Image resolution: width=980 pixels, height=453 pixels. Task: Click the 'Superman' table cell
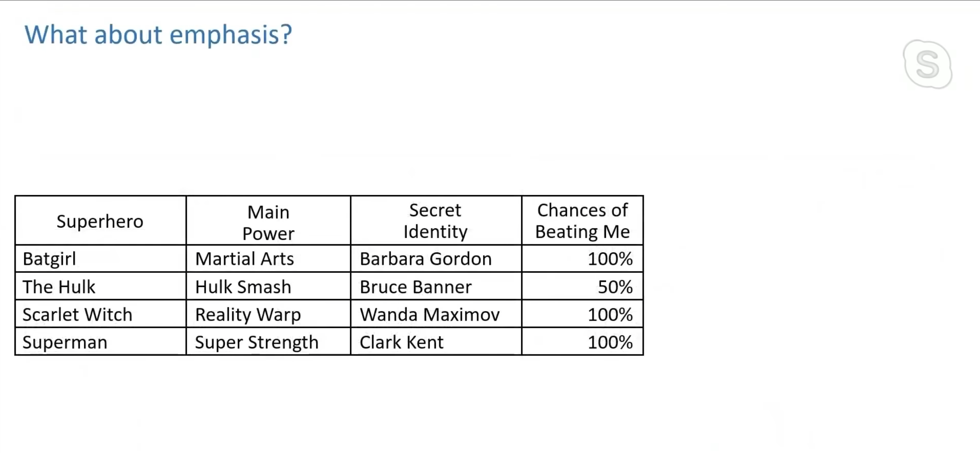pos(100,342)
